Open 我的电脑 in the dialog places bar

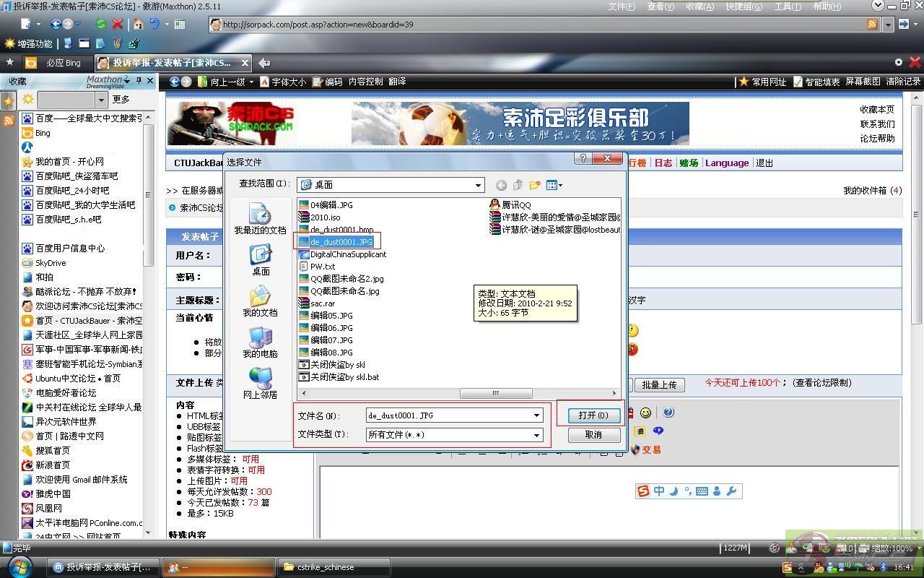pos(260,342)
